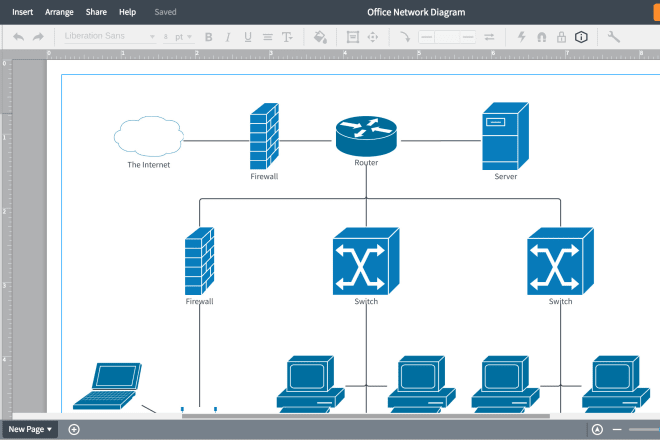Toggle underline text formatting
Screen dimensions: 660x440
pos(247,37)
